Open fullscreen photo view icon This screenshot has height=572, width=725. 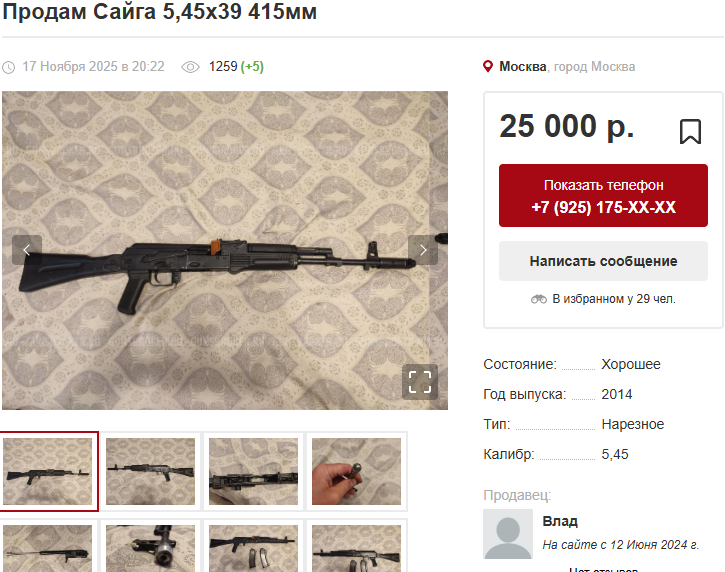coord(420,382)
